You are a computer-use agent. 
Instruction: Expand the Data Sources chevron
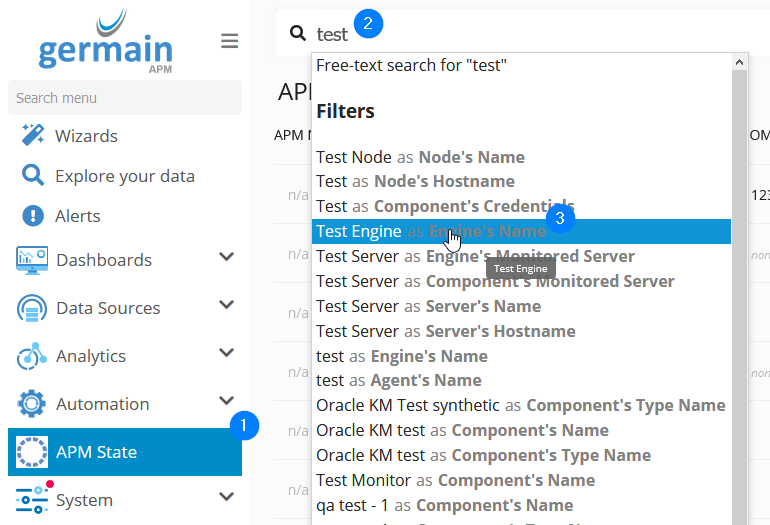tap(226, 306)
